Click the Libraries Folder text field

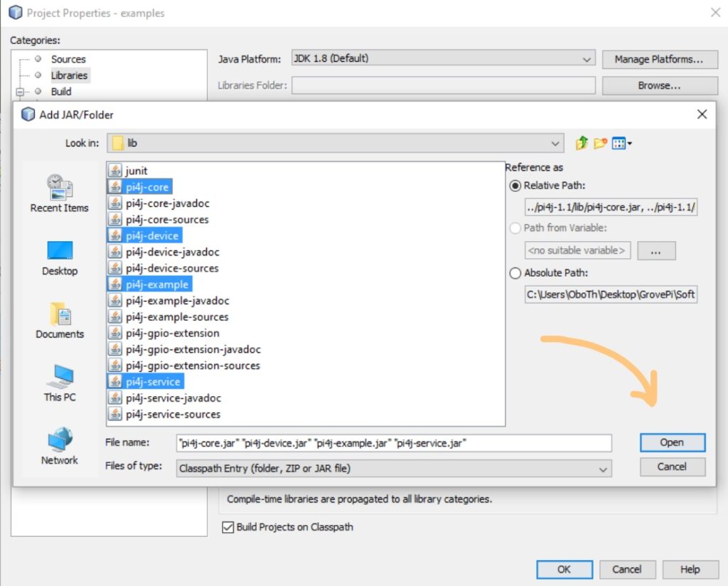443,85
